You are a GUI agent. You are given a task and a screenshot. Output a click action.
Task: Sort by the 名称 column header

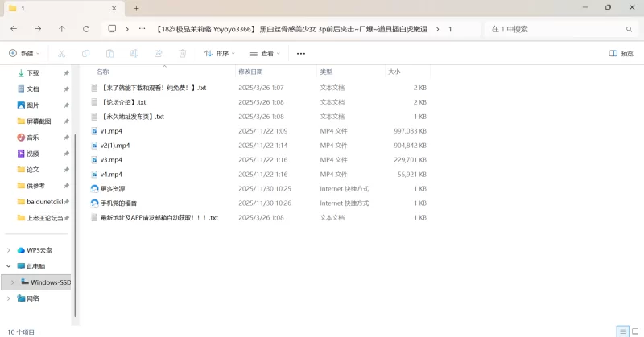tap(103, 72)
